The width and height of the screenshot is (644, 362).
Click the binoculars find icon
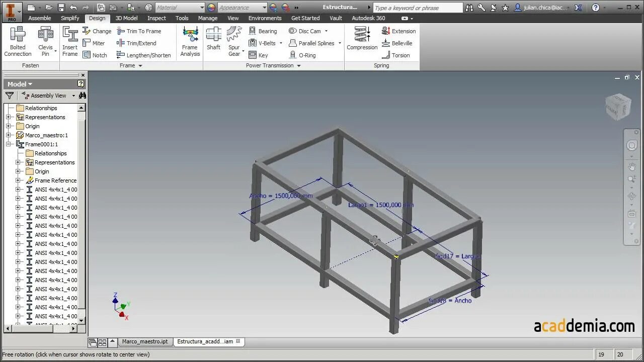83,96
